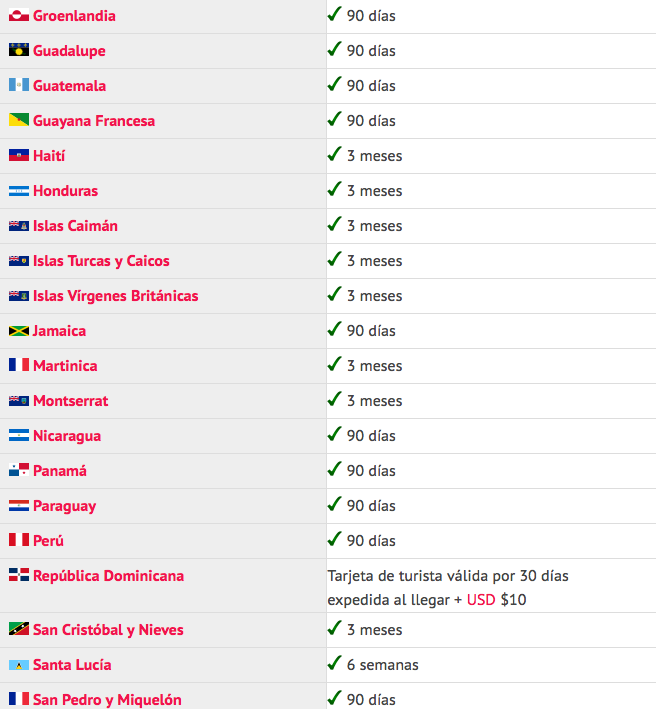Click the República Dominicana flag icon
656x709 pixels.
[x=19, y=576]
